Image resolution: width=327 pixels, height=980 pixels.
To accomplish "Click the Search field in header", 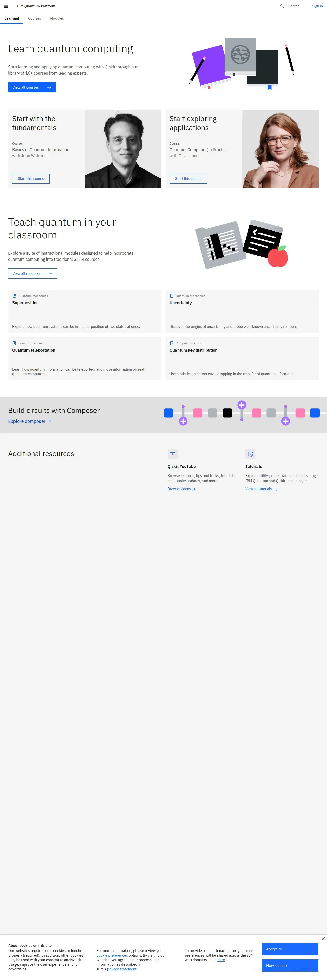I will pyautogui.click(x=292, y=6).
